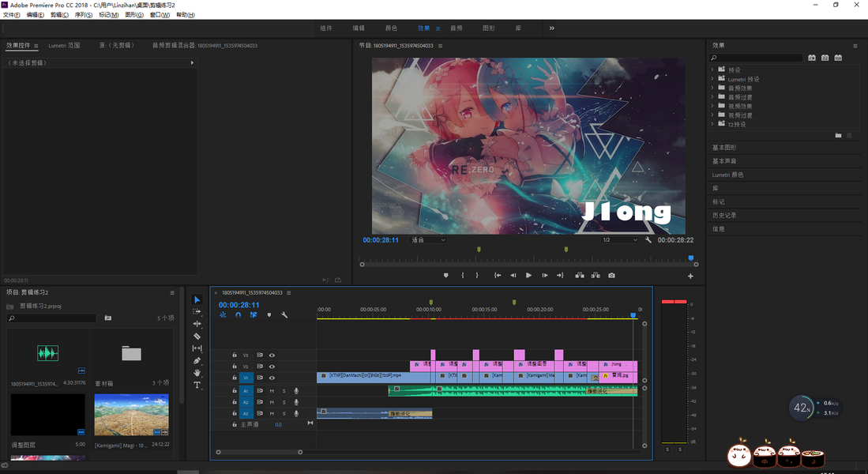Filter effects by accelerated effects icon

(x=812, y=58)
